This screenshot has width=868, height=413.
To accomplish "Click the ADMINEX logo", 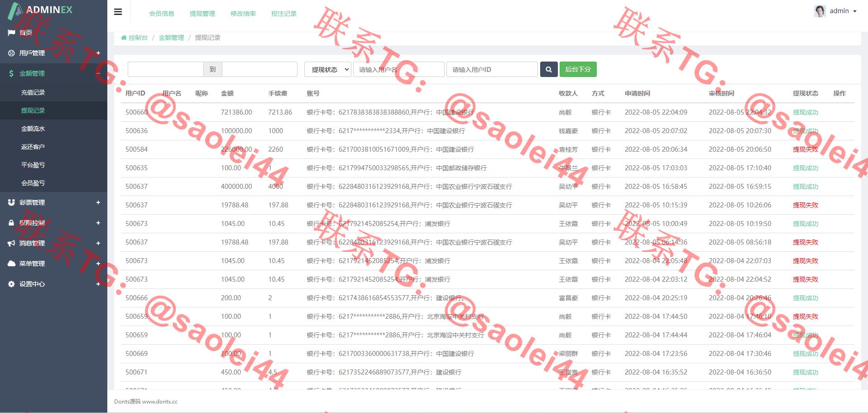I will 41,10.
